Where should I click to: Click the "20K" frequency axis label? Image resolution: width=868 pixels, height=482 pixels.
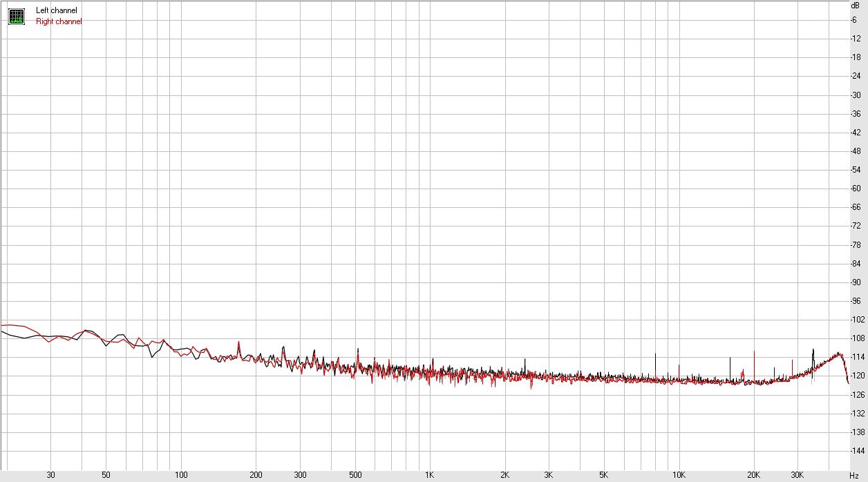pos(753,476)
